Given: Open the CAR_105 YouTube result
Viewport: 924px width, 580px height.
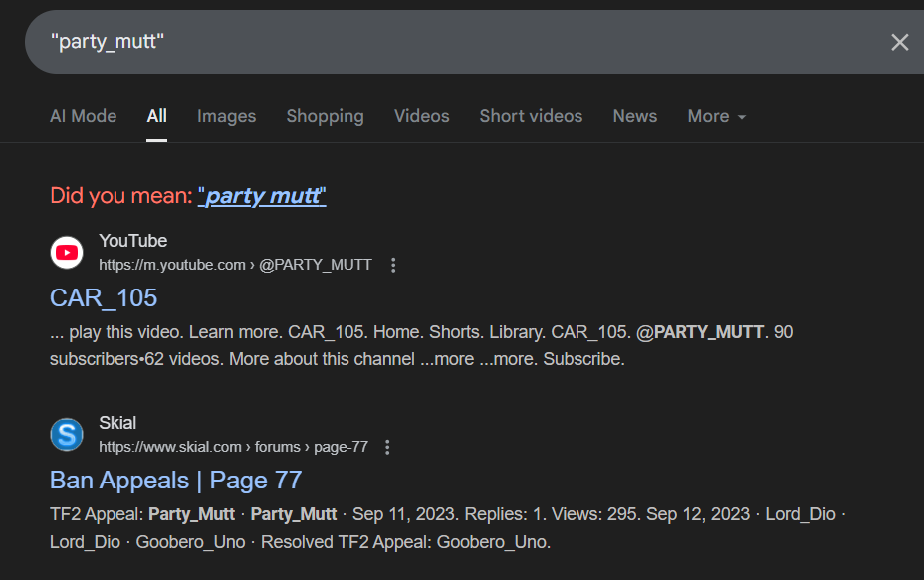Looking at the screenshot, I should 104,297.
